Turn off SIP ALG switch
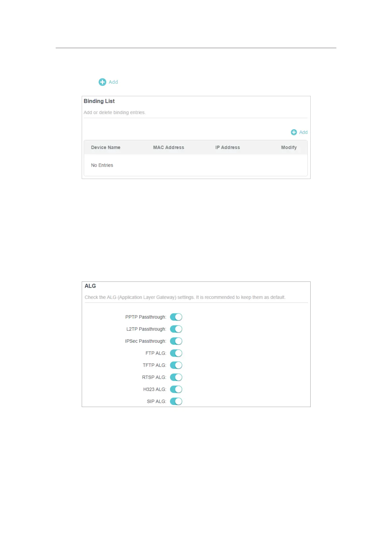Screen dimensions: 392x555 point(176,401)
